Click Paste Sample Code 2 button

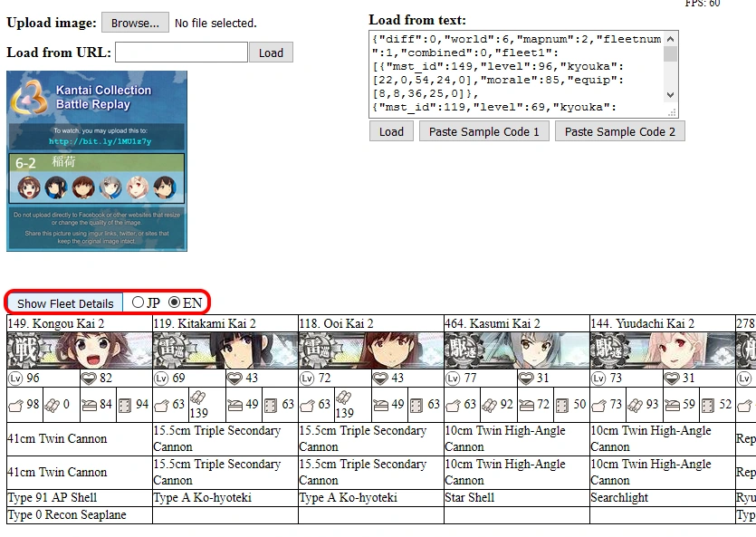(620, 131)
